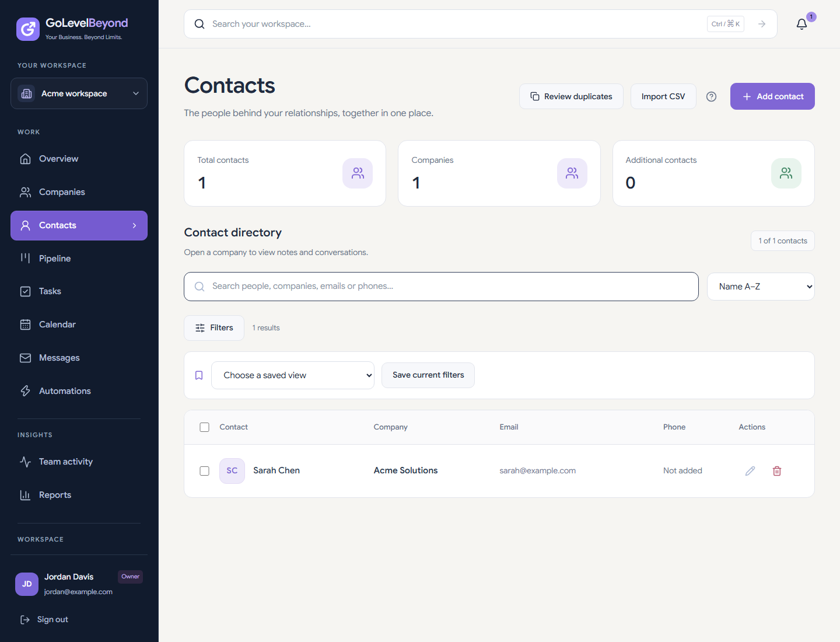Screen dimensions: 840x642
Task: Open Team activity insights
Action: tap(79, 462)
